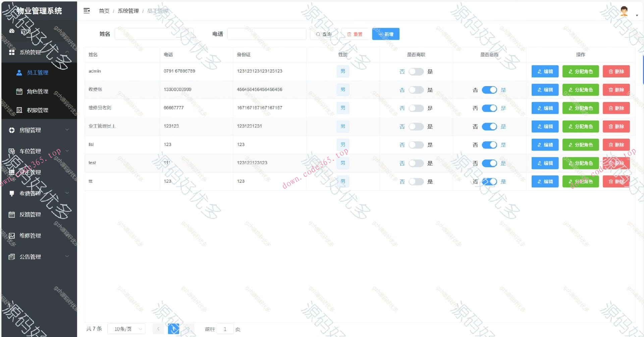Viewport: 644px width, 337px height.
Task: Toggle 是否离职 switch for 维修员老刘
Action: (x=416, y=108)
